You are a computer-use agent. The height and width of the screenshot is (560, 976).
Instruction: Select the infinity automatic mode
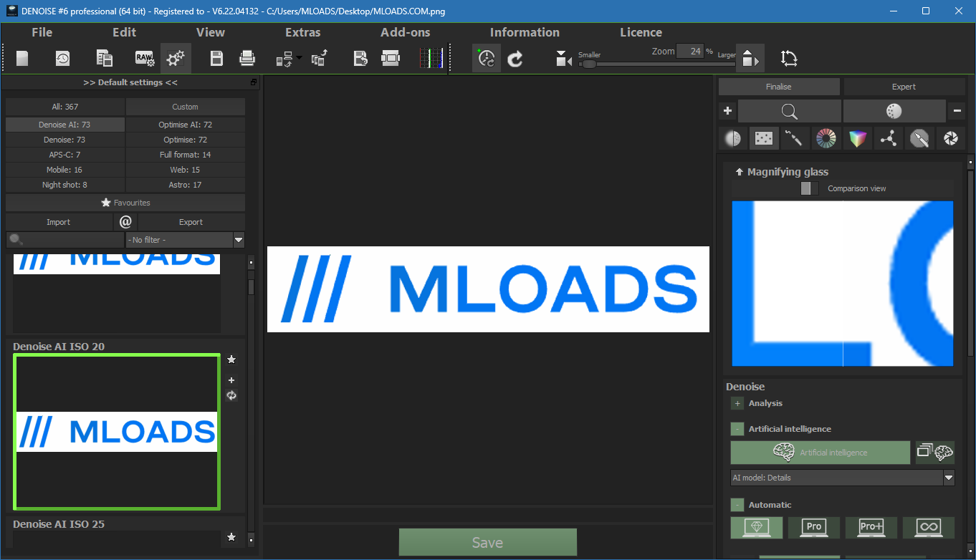(929, 528)
